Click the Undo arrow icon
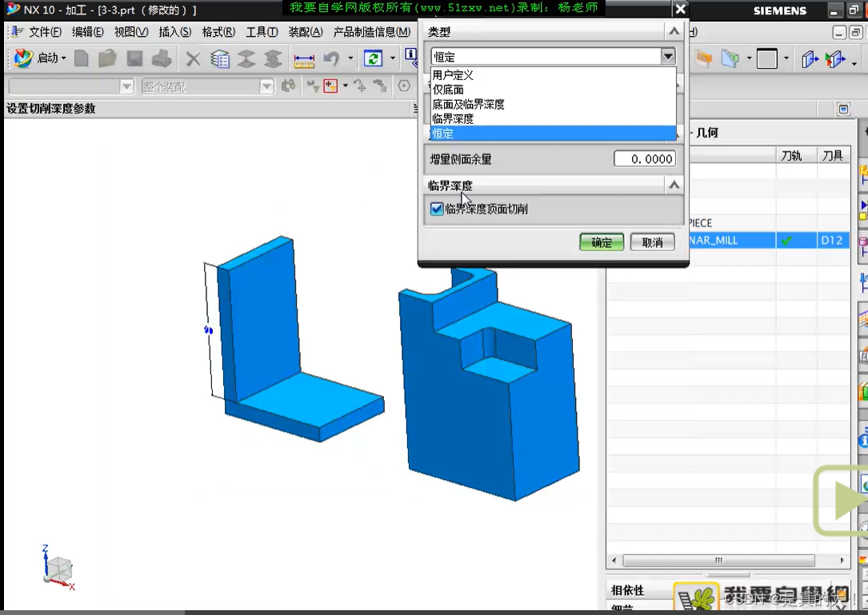This screenshot has width=868, height=615. 332,58
